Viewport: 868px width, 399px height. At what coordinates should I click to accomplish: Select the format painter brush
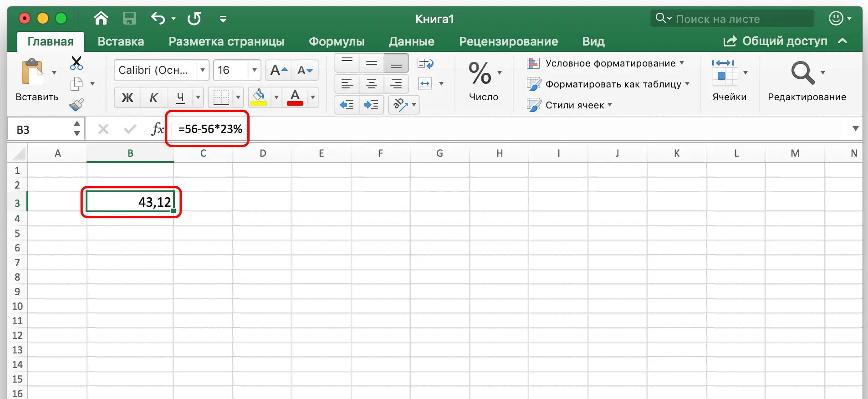(77, 105)
